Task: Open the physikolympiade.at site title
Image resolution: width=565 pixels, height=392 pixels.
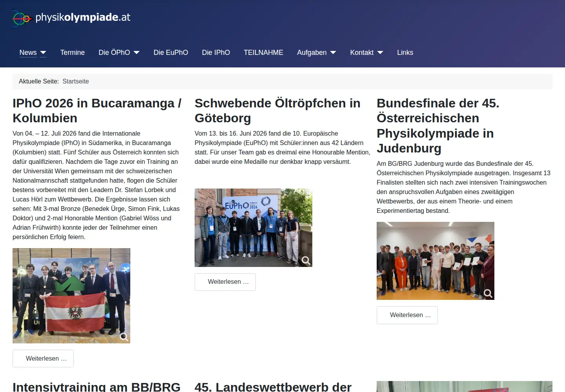Action: pos(83,17)
